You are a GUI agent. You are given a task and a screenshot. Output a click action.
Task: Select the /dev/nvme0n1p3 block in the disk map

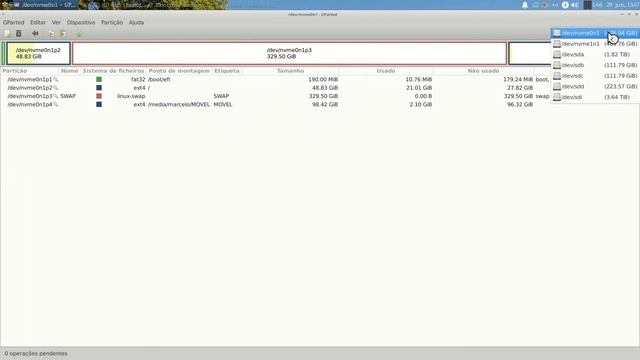point(289,53)
